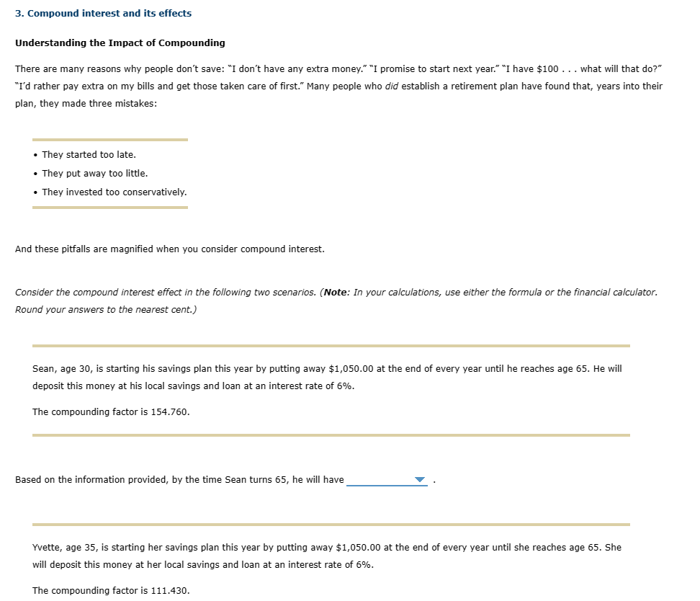The width and height of the screenshot is (700, 601).
Task: Click Sean's savings scenario paragraph
Action: coord(326,377)
